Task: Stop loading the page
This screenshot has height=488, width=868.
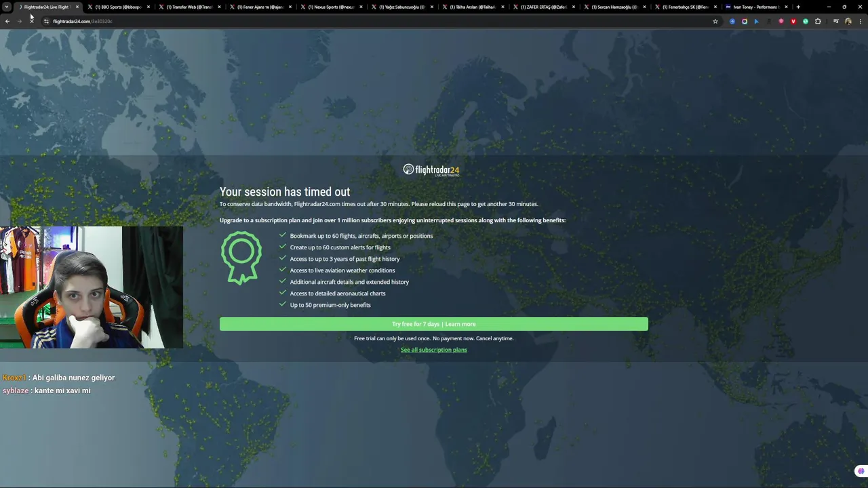Action: (x=31, y=21)
